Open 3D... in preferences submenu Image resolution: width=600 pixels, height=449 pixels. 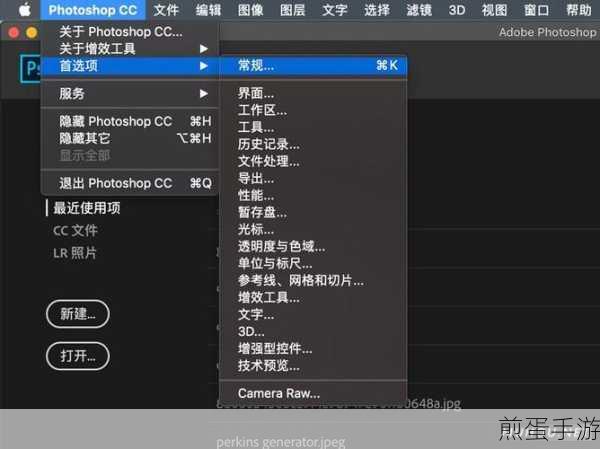pyautogui.click(x=313, y=331)
